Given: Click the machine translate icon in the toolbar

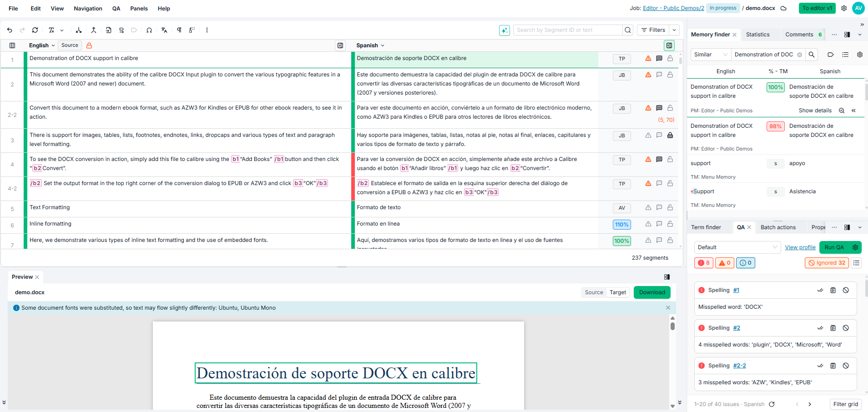Looking at the screenshot, I should click(x=164, y=30).
